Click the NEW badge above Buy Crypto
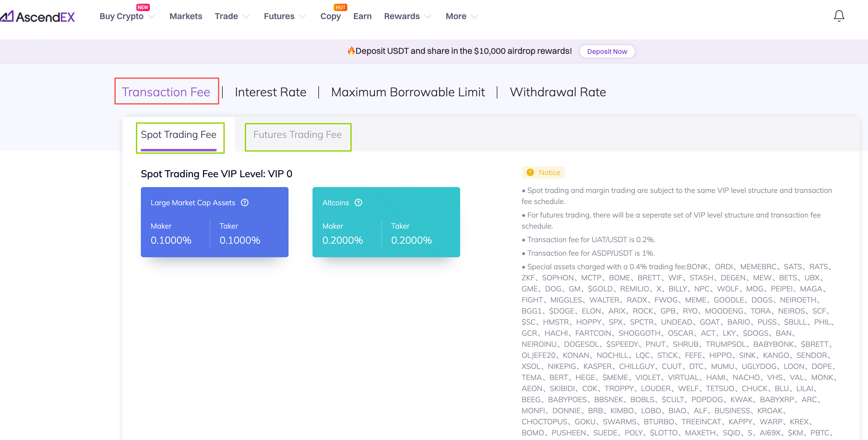Image resolution: width=868 pixels, height=440 pixels. pos(143,7)
